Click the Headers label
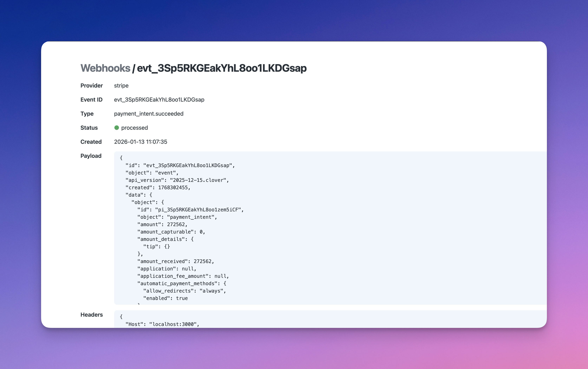Viewport: 588px width, 369px height. 92,315
